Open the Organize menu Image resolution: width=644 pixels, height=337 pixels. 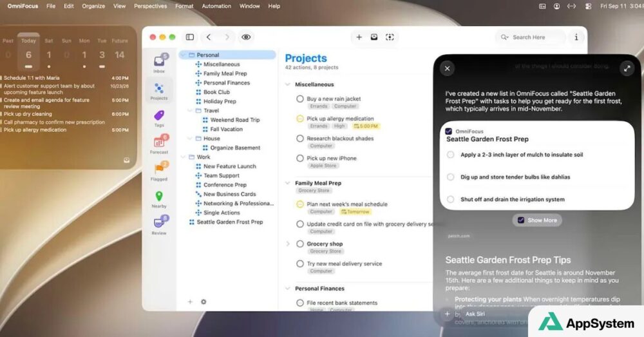tap(93, 6)
